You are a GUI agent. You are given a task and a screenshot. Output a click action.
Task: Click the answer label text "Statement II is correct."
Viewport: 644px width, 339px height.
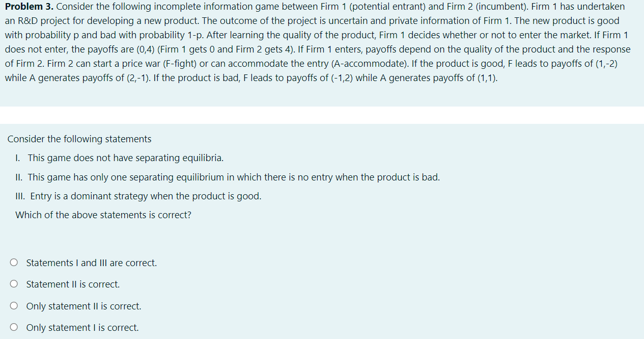(73, 284)
